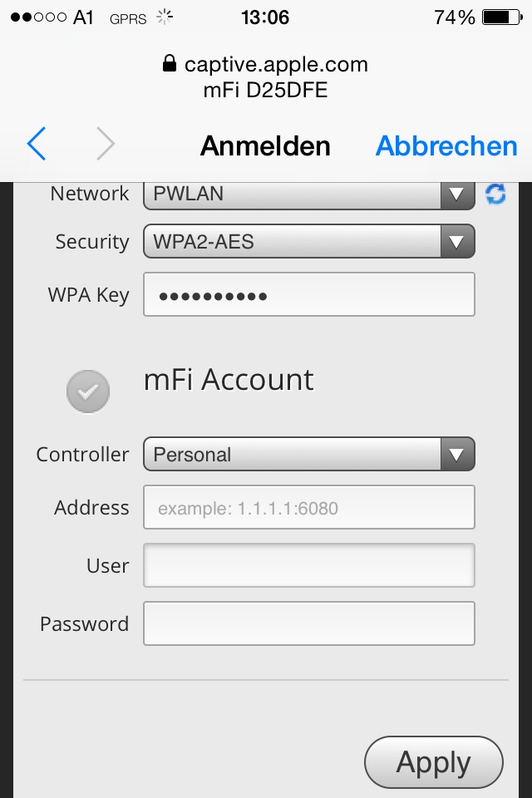Tap the loading spinner next to GPRS
Viewport: 532px width, 798px height.
pyautogui.click(x=165, y=17)
